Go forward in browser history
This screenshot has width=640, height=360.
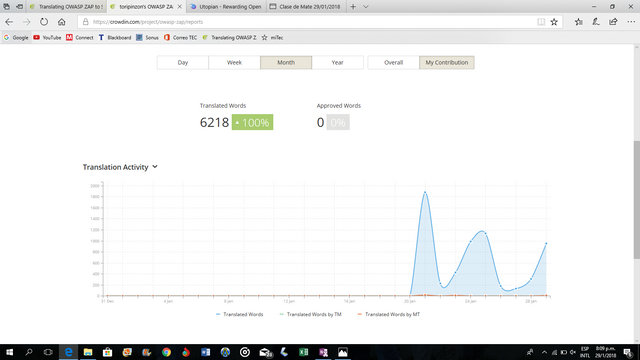(x=27, y=22)
